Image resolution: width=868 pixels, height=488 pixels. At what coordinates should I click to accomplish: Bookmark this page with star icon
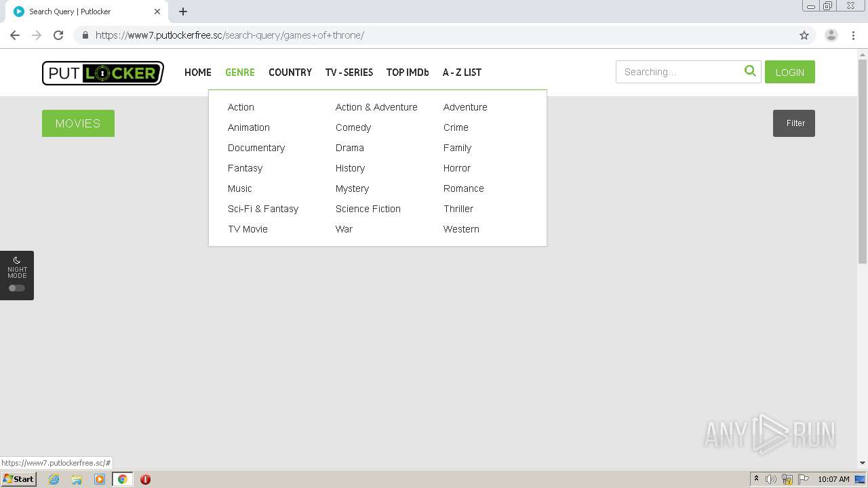(x=804, y=35)
